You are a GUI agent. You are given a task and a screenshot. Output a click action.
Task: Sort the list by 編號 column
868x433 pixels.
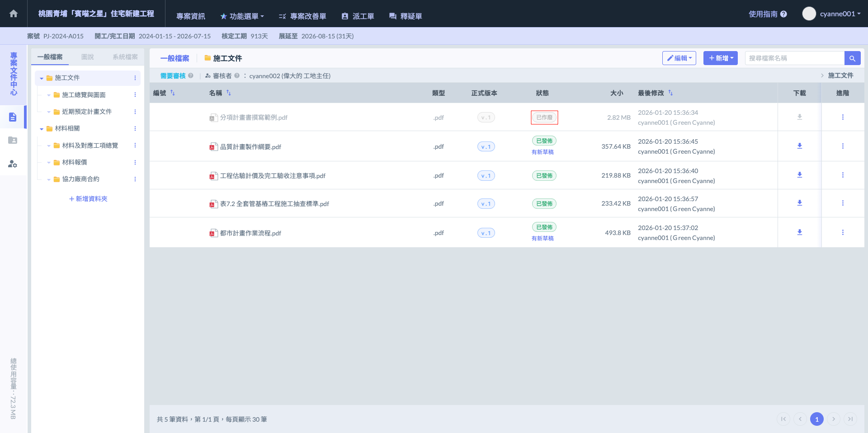(x=173, y=93)
